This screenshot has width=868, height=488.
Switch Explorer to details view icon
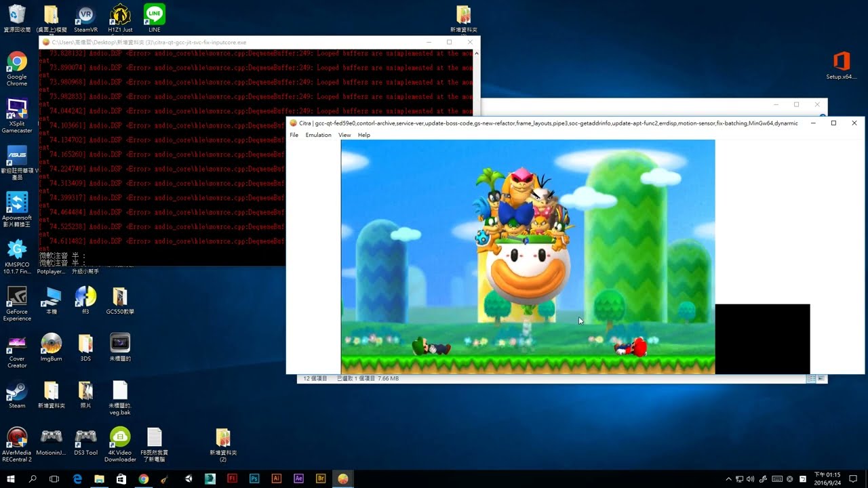click(x=812, y=379)
